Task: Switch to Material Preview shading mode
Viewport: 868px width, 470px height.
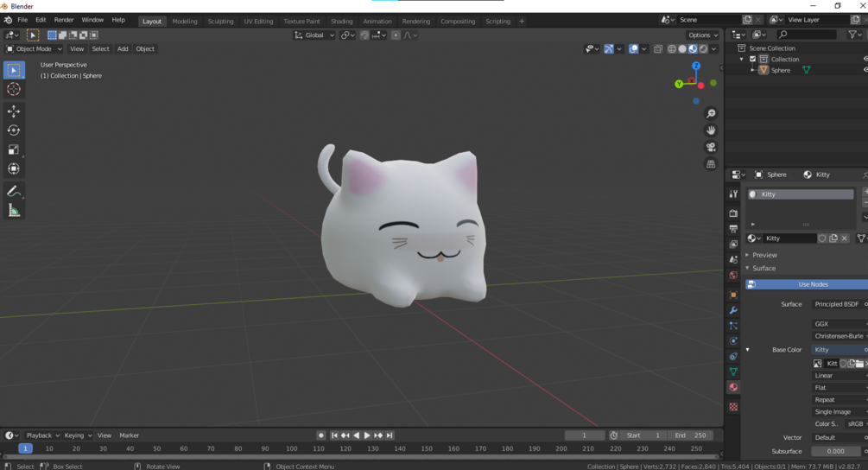Action: click(693, 48)
